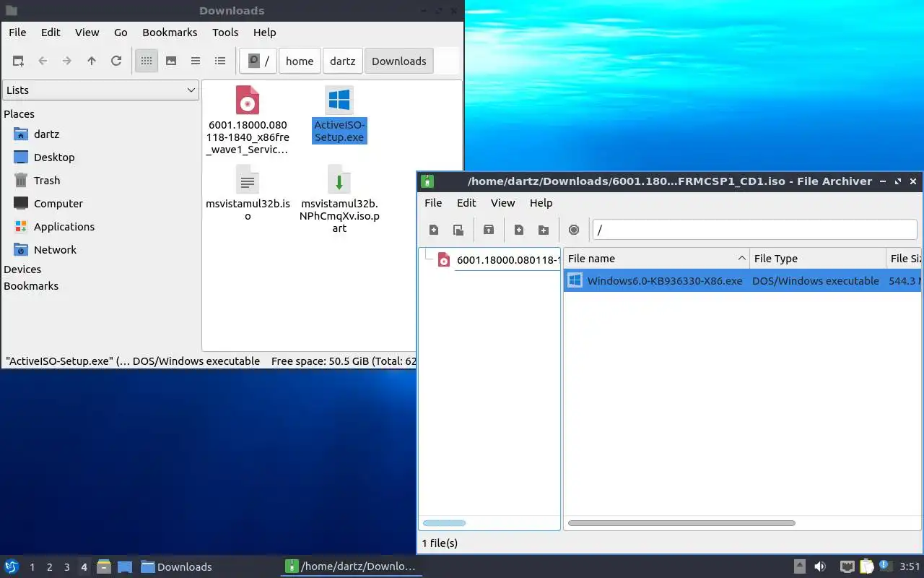Image resolution: width=924 pixels, height=578 pixels.
Task: Click the file manager launcher on taskbar
Action: click(x=104, y=566)
